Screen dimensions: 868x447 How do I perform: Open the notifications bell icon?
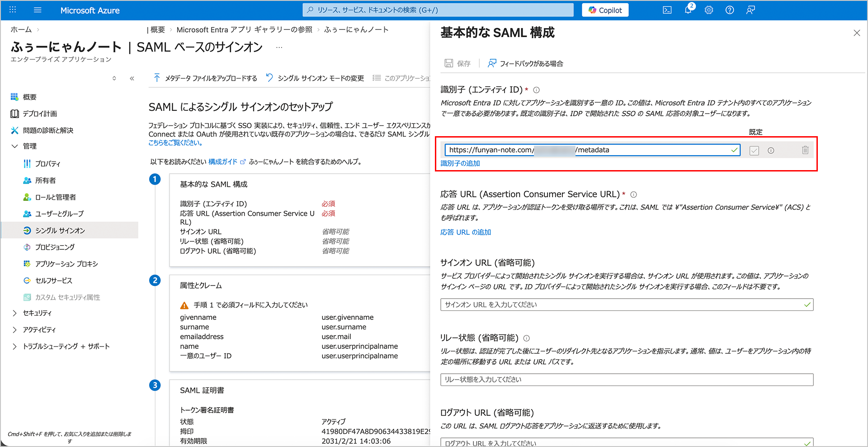click(688, 10)
